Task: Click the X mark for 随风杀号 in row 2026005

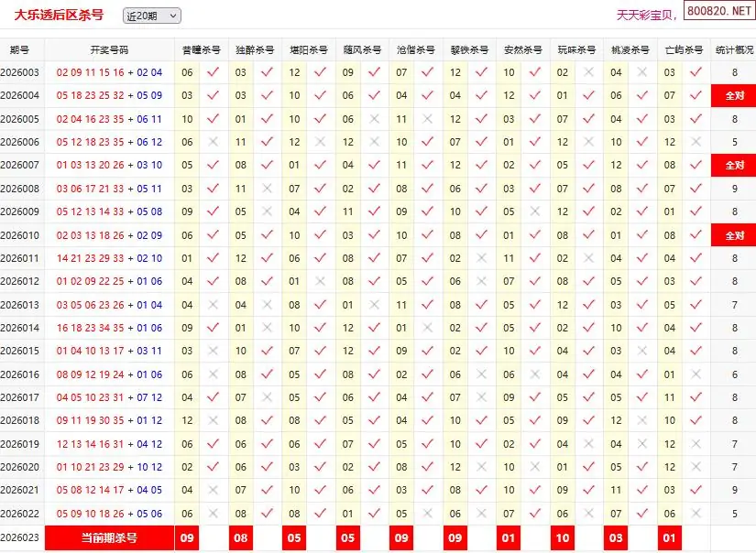Action: (374, 119)
